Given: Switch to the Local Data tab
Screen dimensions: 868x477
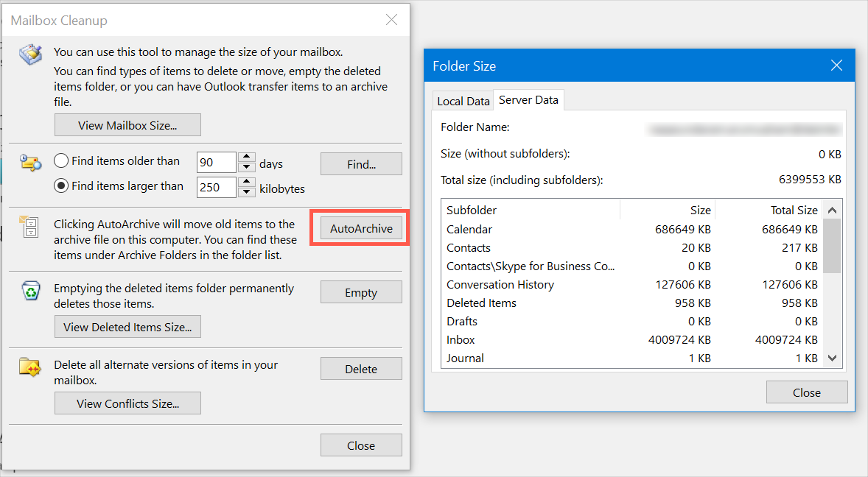Looking at the screenshot, I should (463, 102).
